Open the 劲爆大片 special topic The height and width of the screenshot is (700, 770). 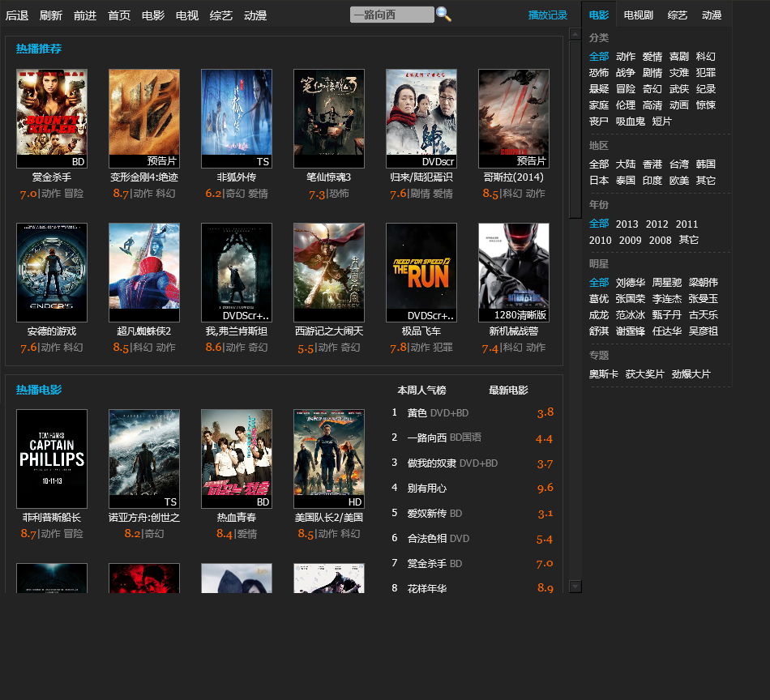coord(691,374)
